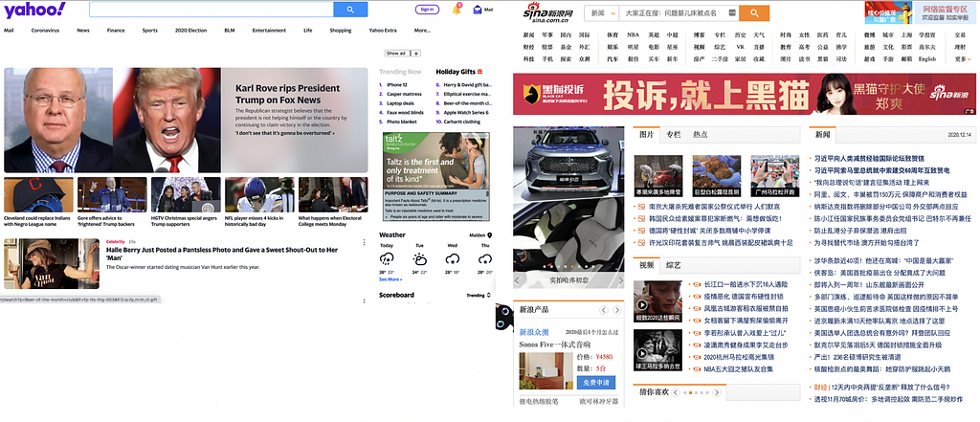This screenshot has width=980, height=422.
Task: Switch to Sina 专栏 tab
Action: [673, 135]
